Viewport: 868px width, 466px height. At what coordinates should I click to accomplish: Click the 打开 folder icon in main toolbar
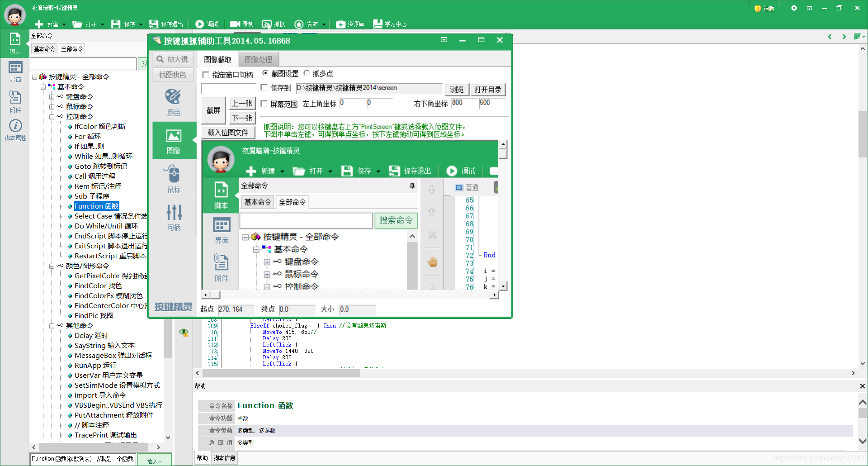(x=77, y=24)
